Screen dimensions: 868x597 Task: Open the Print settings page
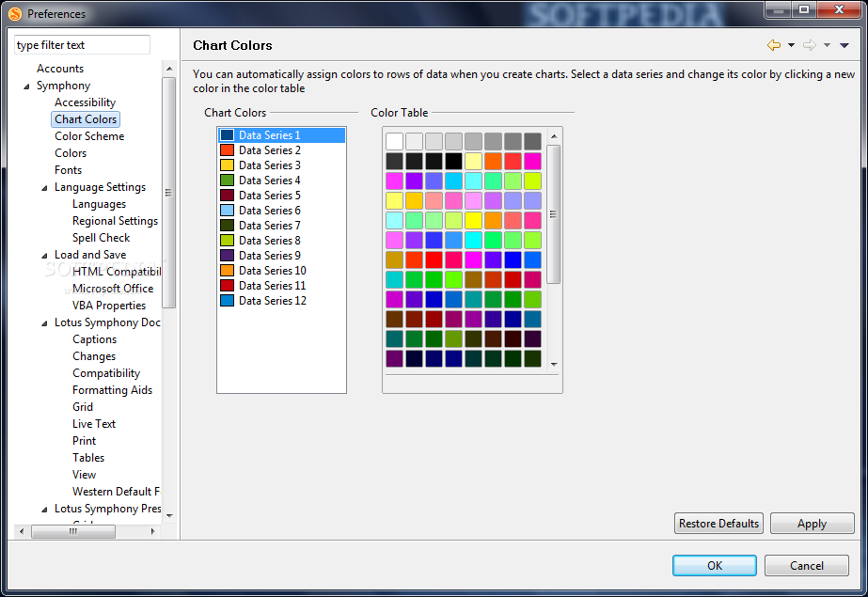click(84, 441)
